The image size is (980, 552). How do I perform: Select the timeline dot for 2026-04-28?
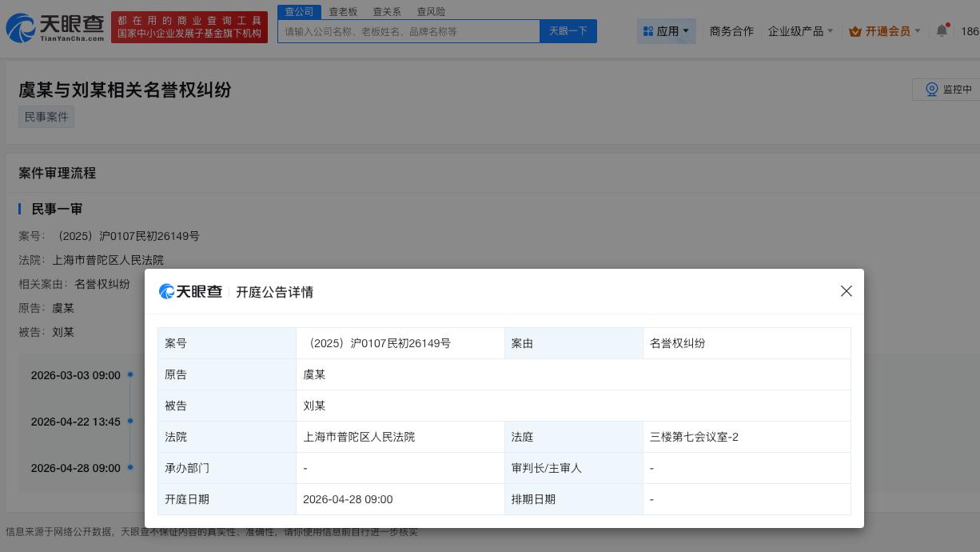(x=130, y=467)
